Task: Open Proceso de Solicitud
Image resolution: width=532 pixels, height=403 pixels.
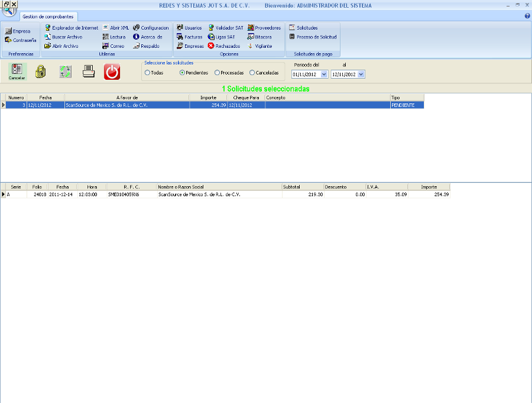Action: coord(313,37)
